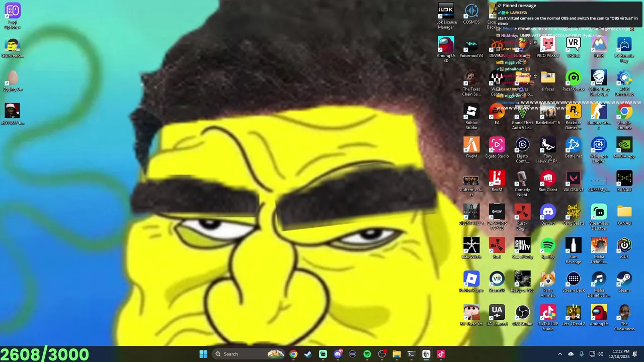Open the Comedy Night desktop shortcut
Image resolution: width=644 pixels, height=362 pixels.
[522, 184]
